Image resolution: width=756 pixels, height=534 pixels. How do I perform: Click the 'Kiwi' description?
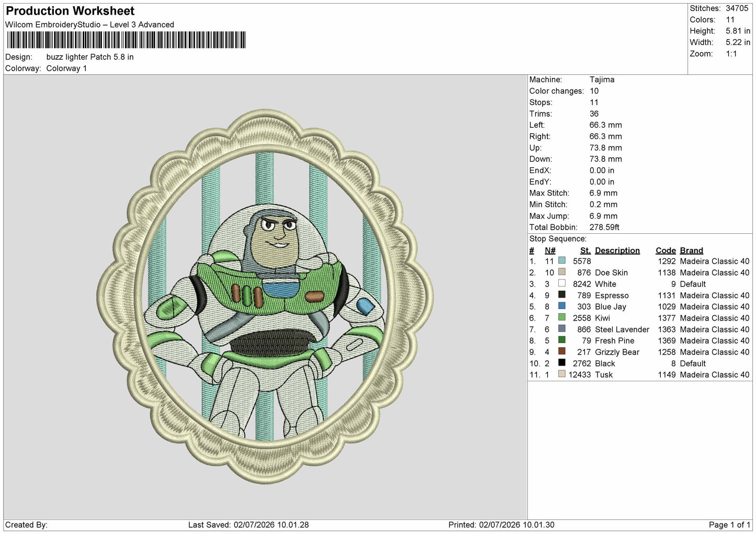(x=602, y=318)
